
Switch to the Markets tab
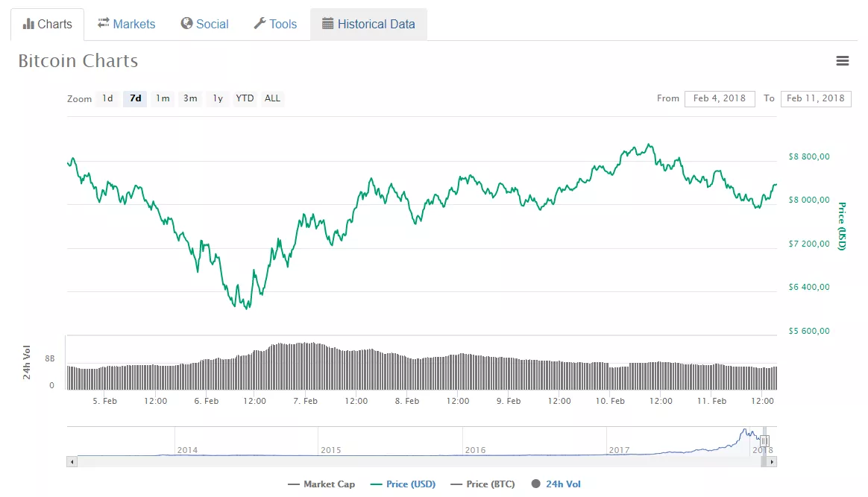click(126, 24)
